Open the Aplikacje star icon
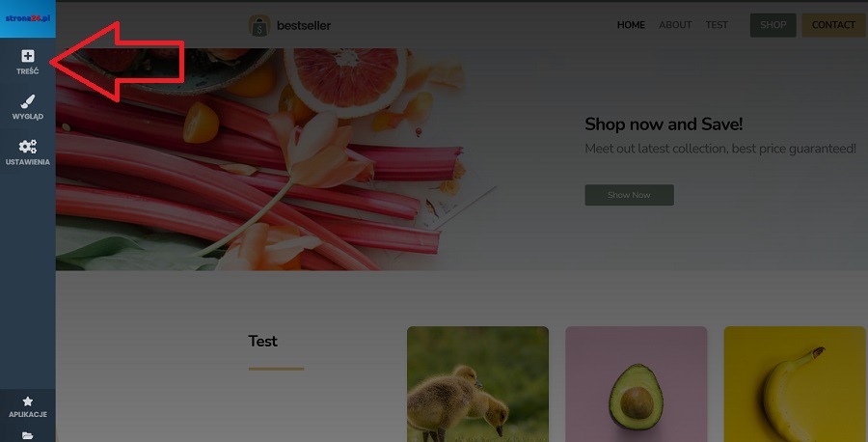Screen dimensions: 868x442 pos(28,401)
